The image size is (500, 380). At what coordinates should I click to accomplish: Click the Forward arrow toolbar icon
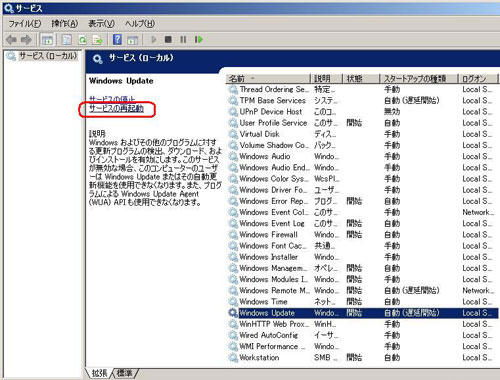click(26, 40)
